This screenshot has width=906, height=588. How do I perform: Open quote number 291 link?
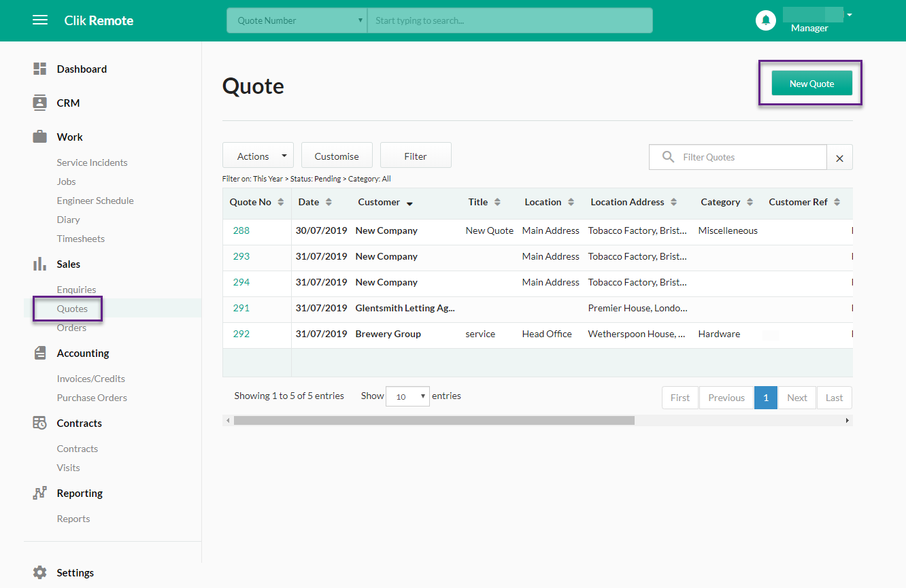coord(241,308)
